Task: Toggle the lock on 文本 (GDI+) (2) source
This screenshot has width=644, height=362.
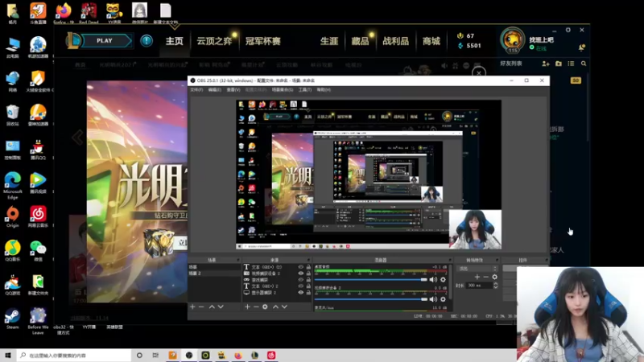Action: tap(308, 267)
